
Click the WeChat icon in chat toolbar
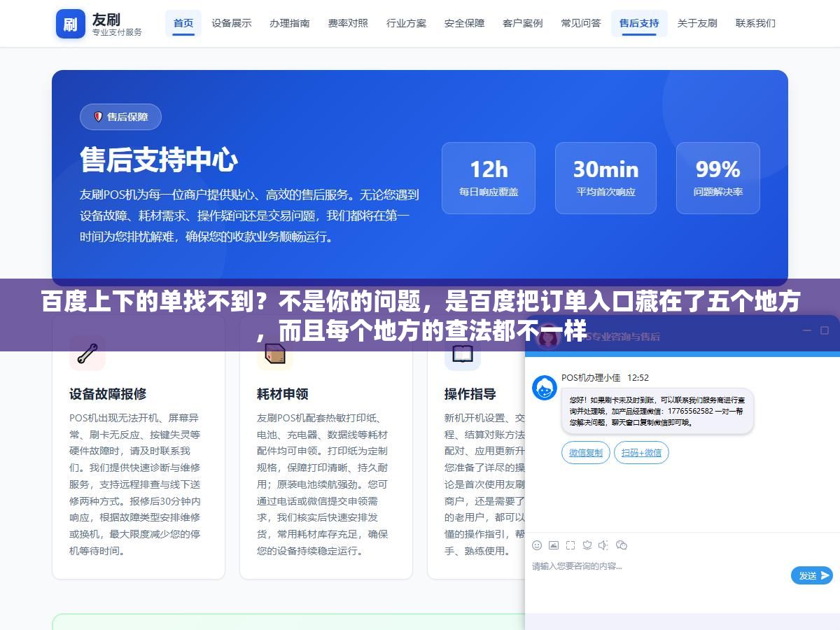tap(621, 545)
